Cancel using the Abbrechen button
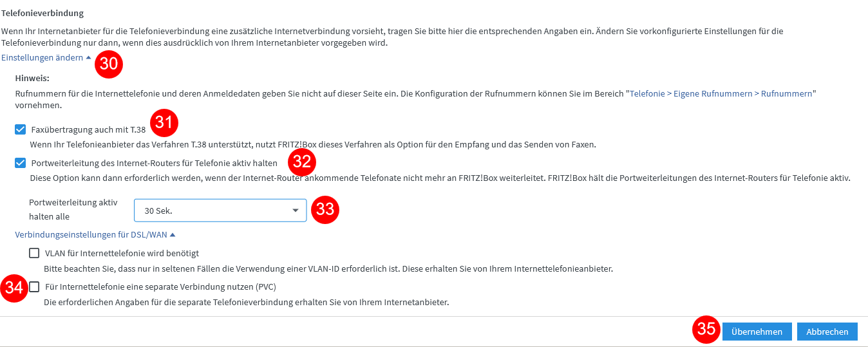 tap(827, 332)
